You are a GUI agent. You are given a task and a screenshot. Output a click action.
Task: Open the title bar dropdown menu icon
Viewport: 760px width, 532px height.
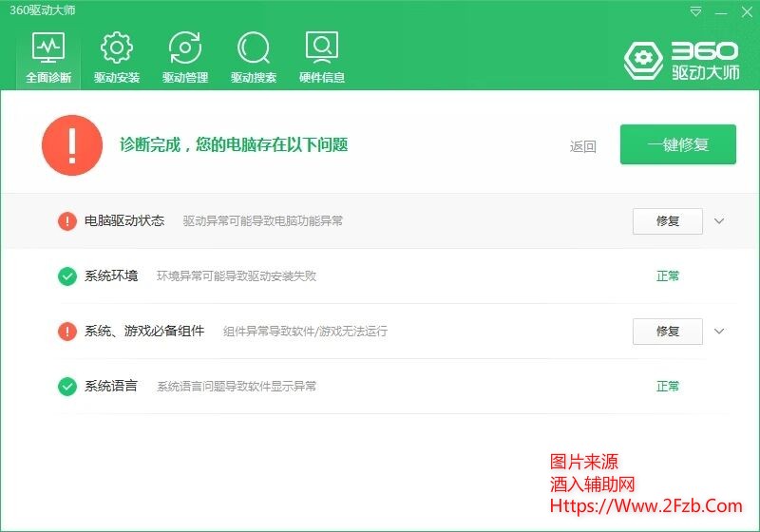click(x=695, y=11)
